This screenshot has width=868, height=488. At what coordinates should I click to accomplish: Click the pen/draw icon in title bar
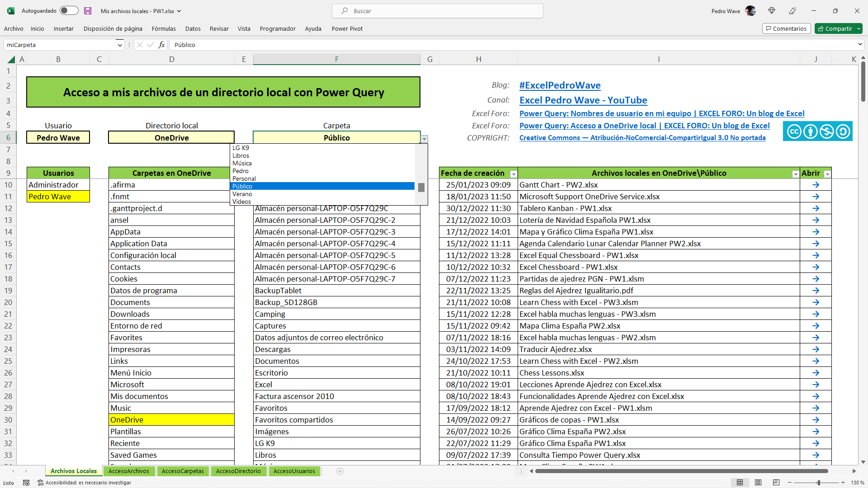[x=793, y=11]
